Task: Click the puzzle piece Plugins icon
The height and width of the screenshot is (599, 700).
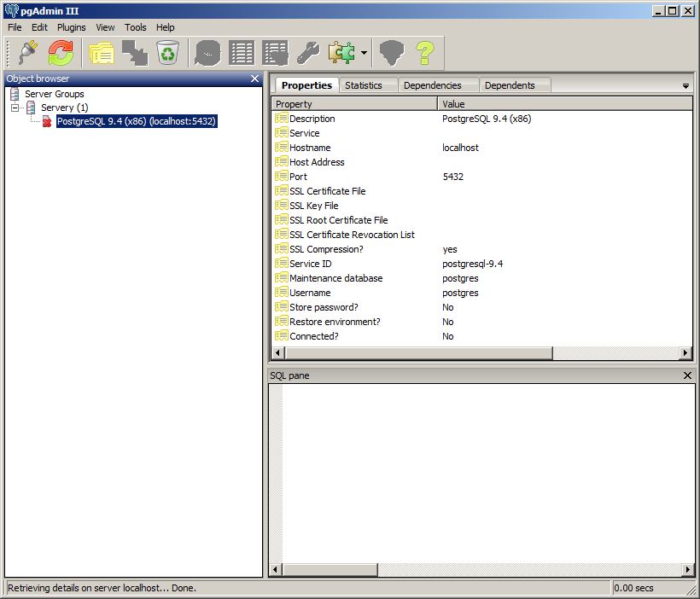Action: pyautogui.click(x=341, y=53)
